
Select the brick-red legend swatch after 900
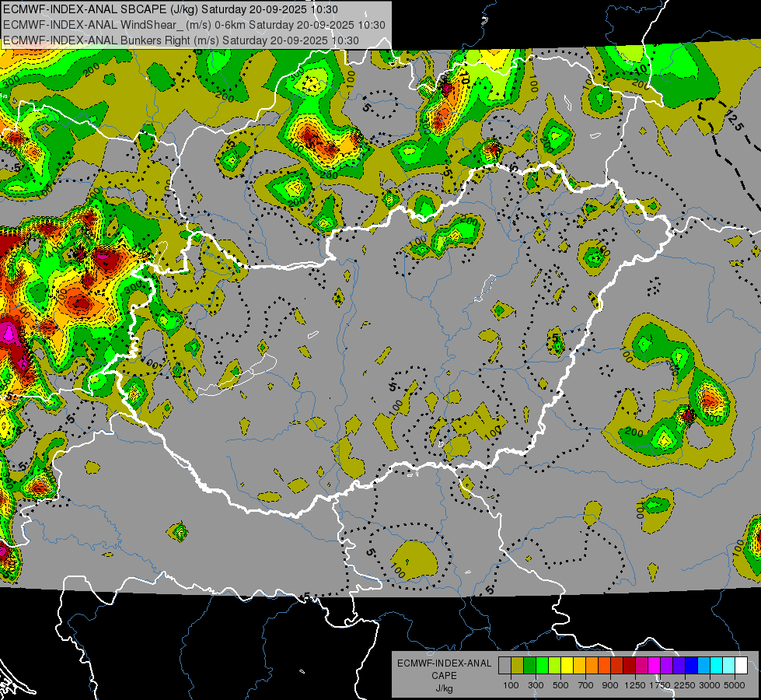617,666
